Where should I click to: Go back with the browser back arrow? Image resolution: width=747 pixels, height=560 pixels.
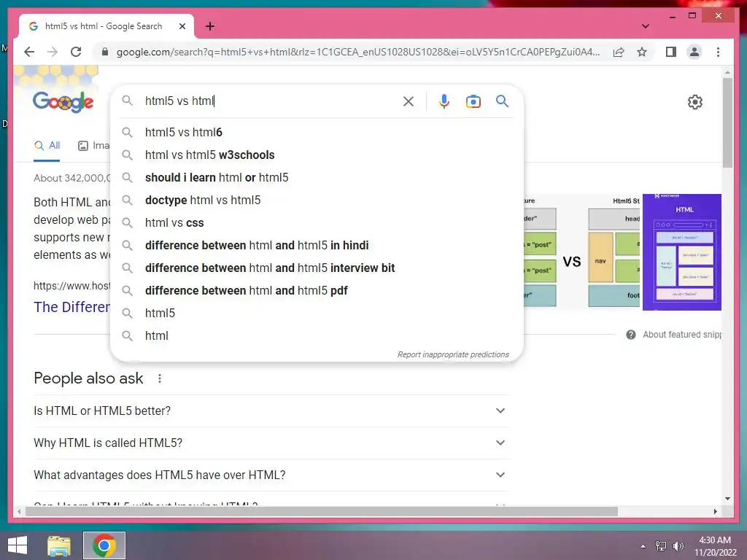pos(29,52)
